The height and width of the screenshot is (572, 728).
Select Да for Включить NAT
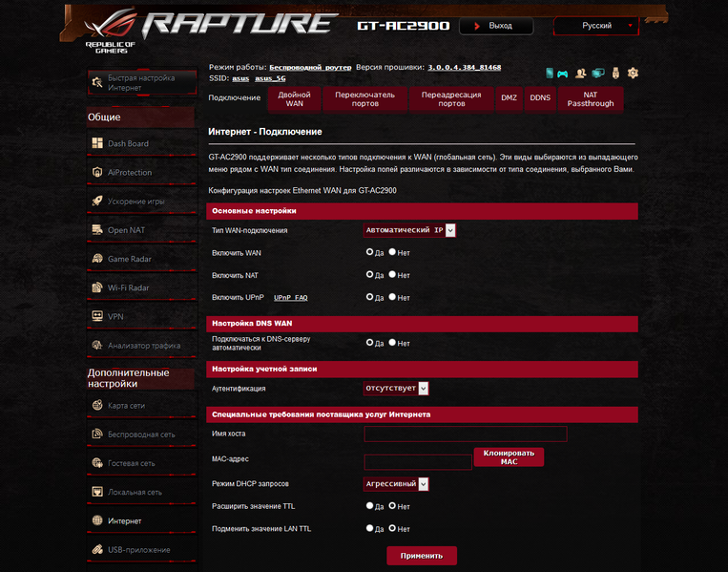click(x=369, y=274)
